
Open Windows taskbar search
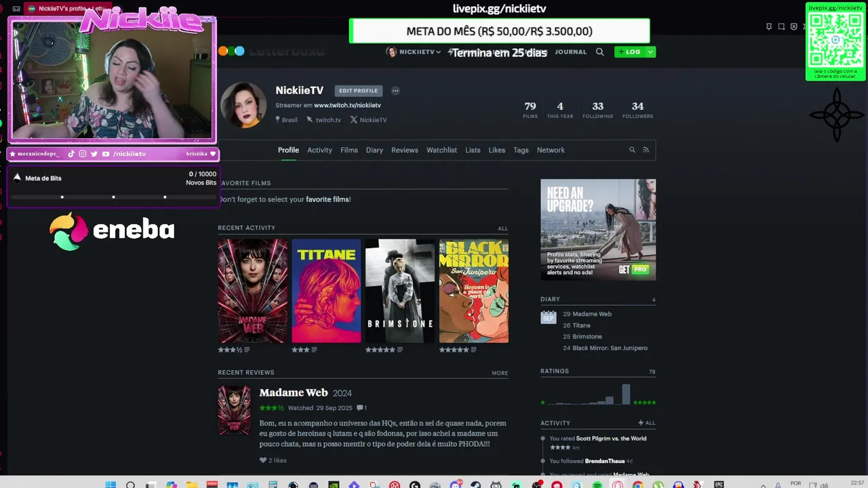[x=130, y=484]
